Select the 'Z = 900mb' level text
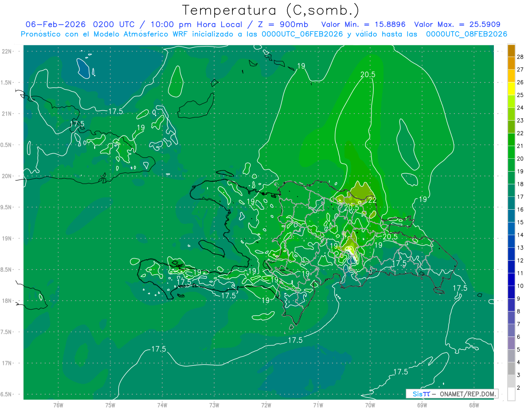Image resolution: width=532 pixels, height=411 pixels. click(x=284, y=24)
